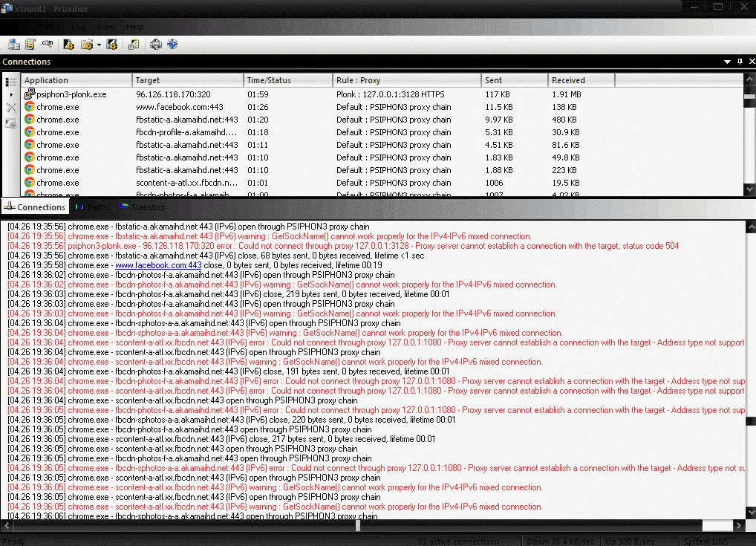Click the log pane scroll up arrow
The image size is (756, 546).
[x=751, y=226]
